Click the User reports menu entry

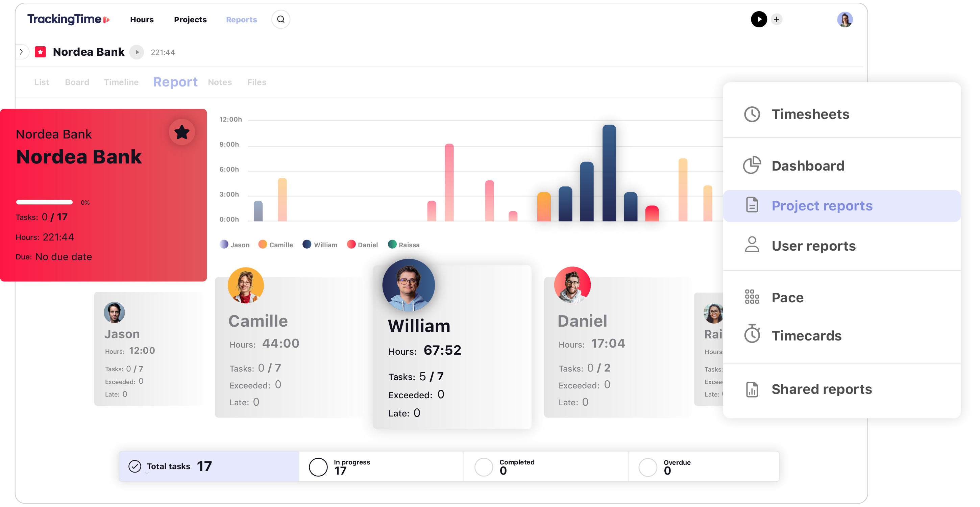[x=814, y=245]
